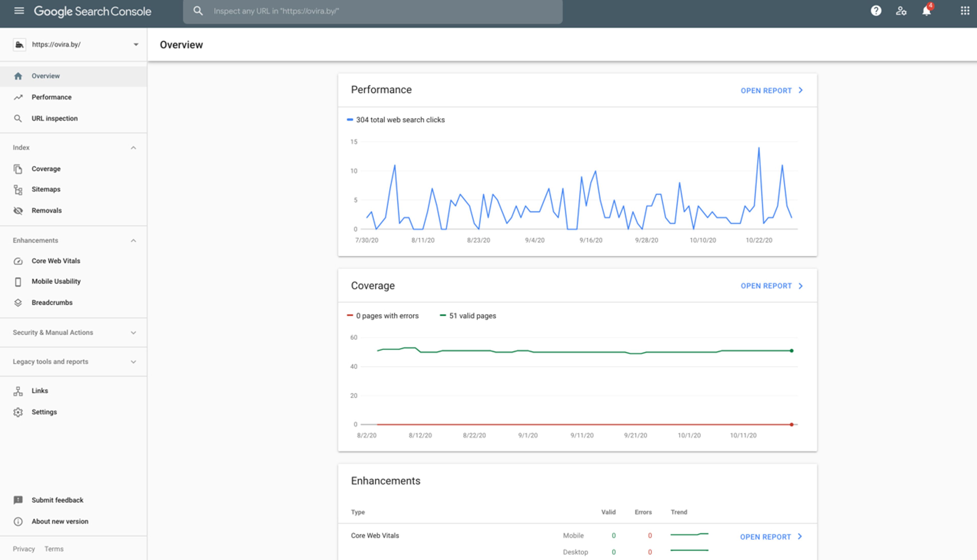
Task: Open the Google apps grid icon
Action: click(965, 11)
